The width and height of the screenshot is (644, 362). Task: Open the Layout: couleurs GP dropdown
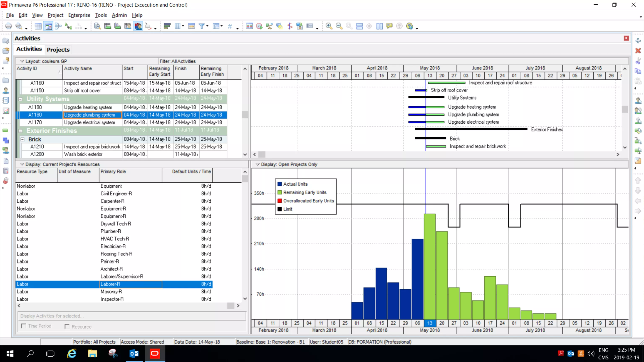[22, 61]
